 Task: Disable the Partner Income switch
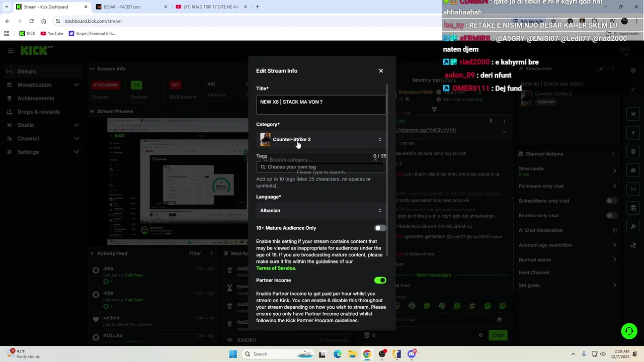tap(380, 281)
